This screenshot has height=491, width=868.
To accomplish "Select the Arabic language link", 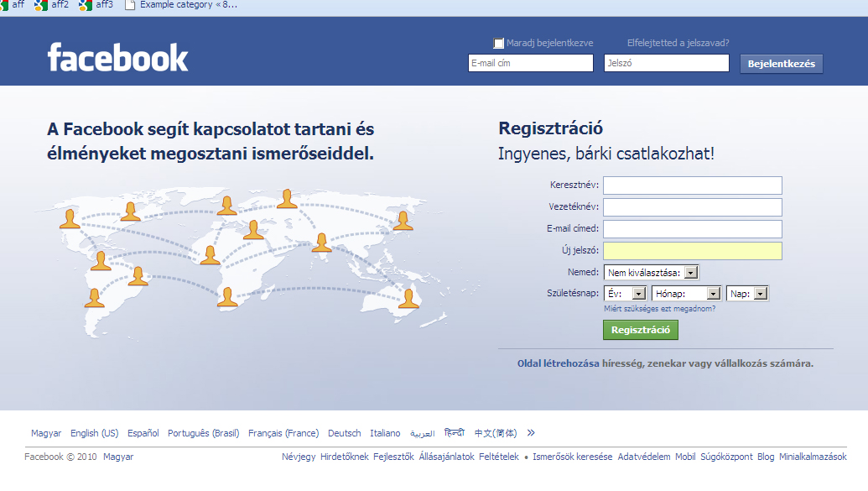I will 422,433.
